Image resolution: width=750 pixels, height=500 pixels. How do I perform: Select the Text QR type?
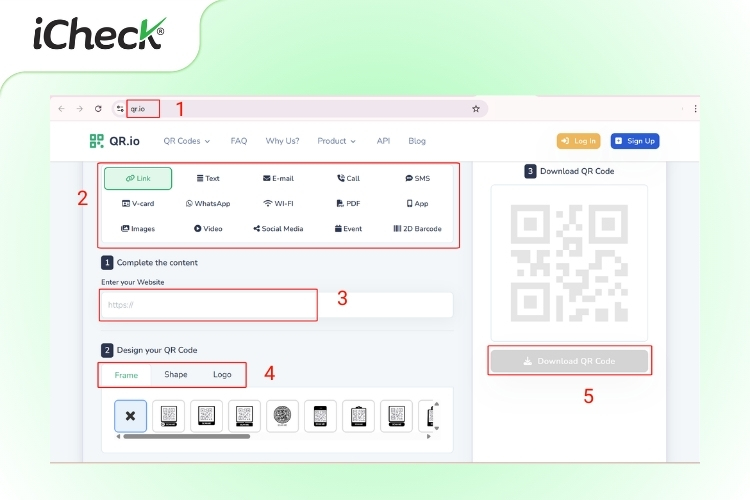click(208, 178)
